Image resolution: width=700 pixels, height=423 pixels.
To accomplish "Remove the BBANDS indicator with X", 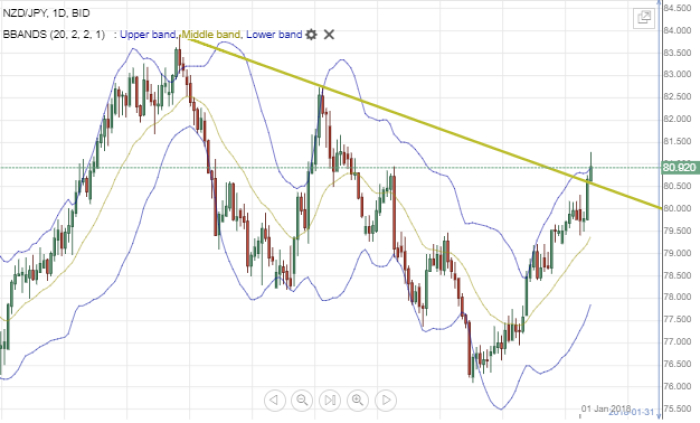I will coord(329,34).
